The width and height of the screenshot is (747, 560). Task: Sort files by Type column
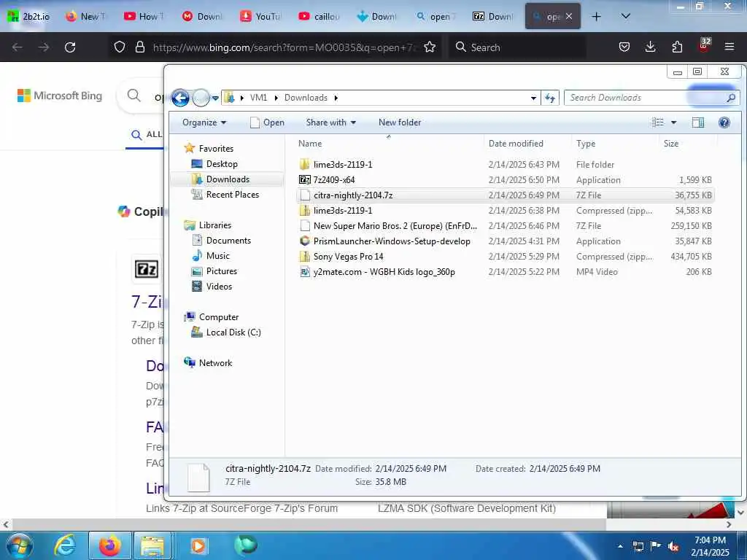[x=586, y=144]
